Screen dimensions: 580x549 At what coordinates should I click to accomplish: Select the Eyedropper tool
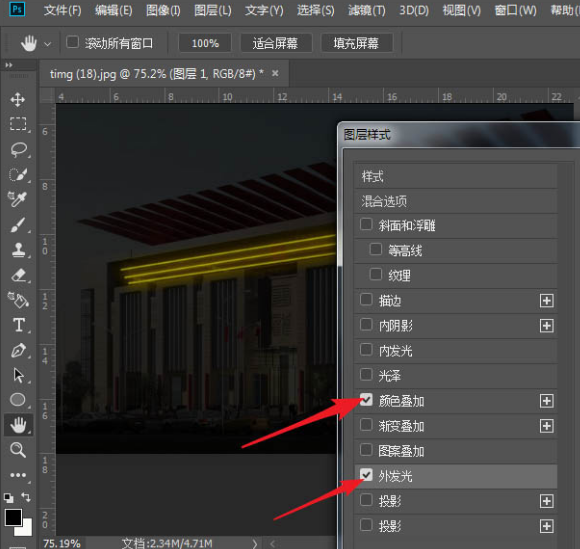coord(17,199)
